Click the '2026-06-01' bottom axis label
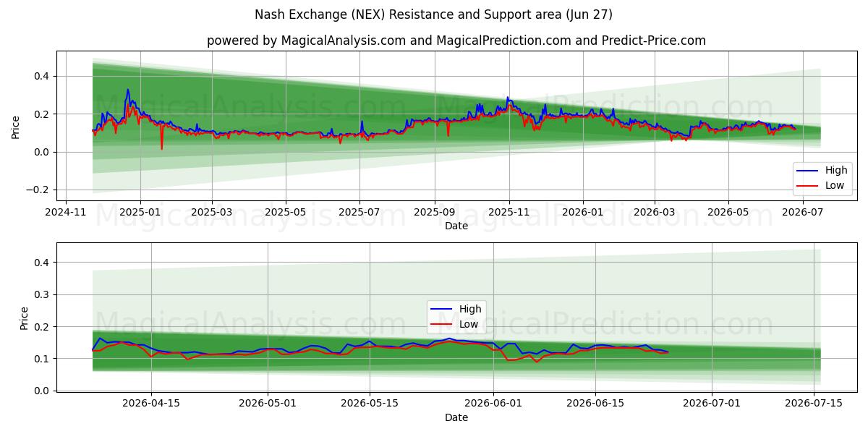This screenshot has height=434, width=868. [493, 404]
